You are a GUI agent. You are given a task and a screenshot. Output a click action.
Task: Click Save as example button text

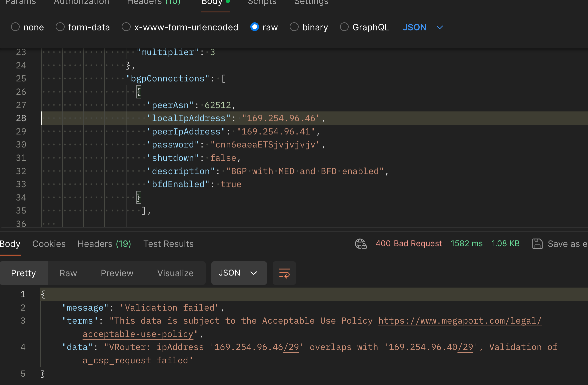click(568, 244)
